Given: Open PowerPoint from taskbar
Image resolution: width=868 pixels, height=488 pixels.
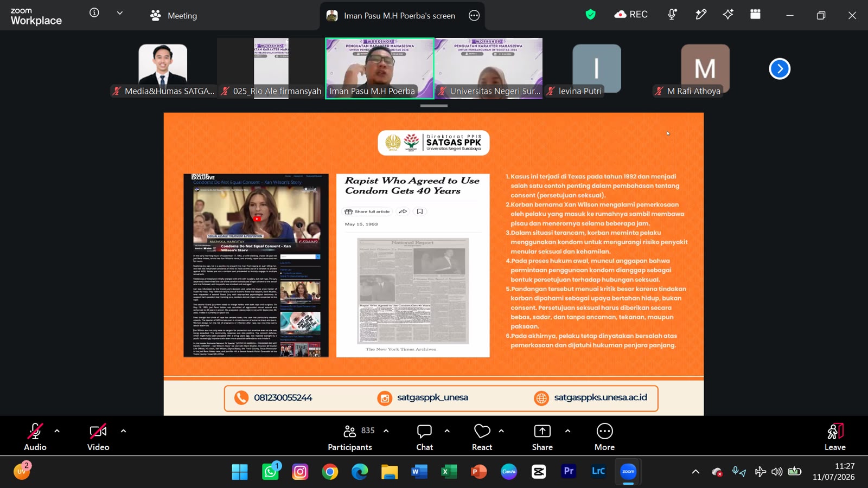Looking at the screenshot, I should 478,472.
